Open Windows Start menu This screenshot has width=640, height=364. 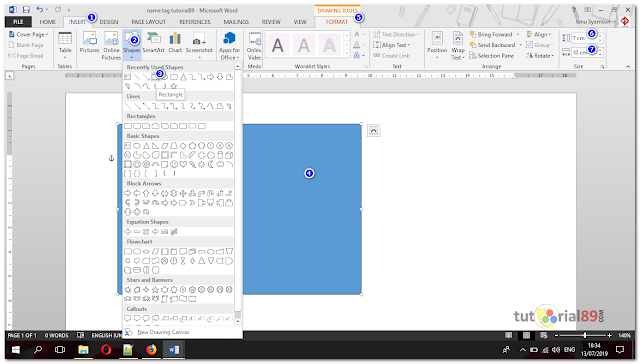16,350
